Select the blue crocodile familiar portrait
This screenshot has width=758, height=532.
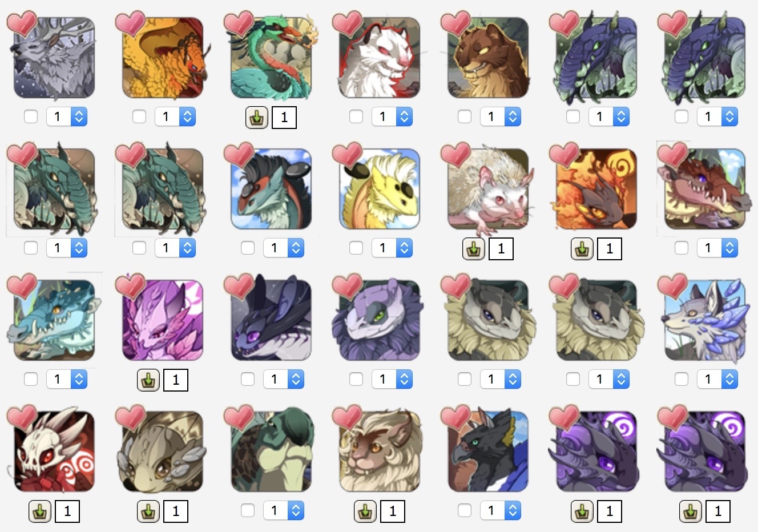pos(54,320)
